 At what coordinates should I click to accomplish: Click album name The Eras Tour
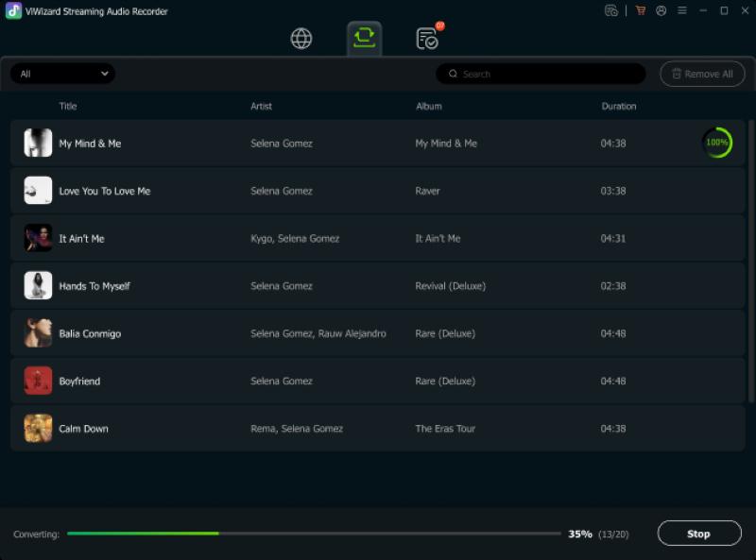(x=445, y=429)
